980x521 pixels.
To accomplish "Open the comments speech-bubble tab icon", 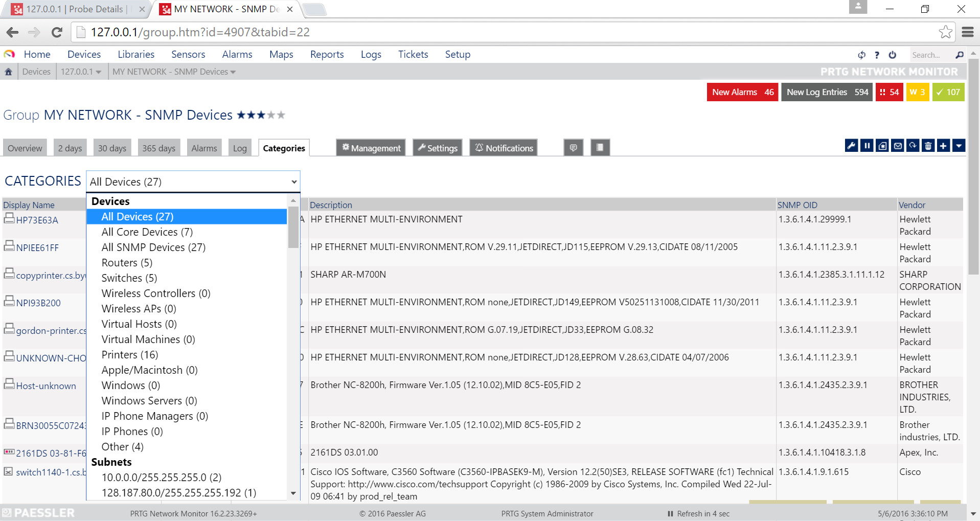I will (x=573, y=148).
